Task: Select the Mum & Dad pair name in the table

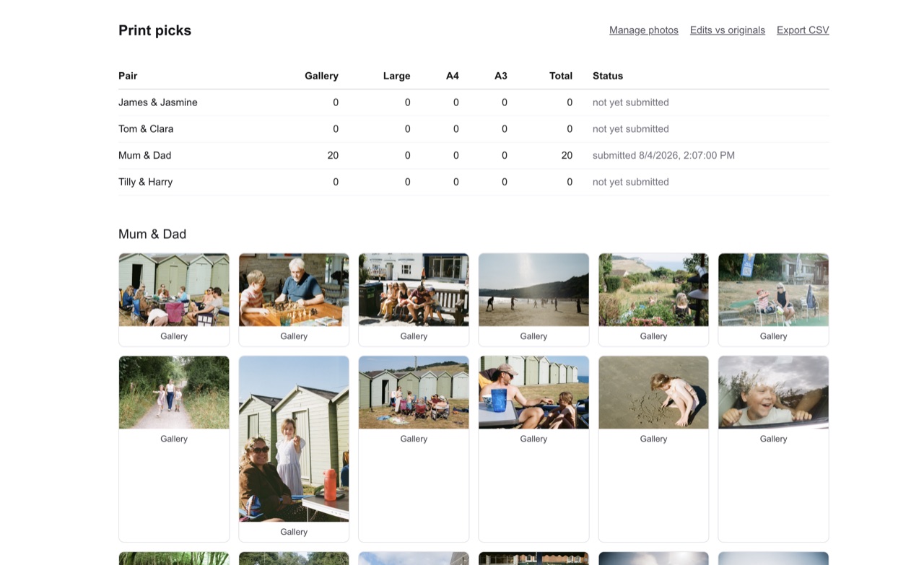Action: pos(145,155)
